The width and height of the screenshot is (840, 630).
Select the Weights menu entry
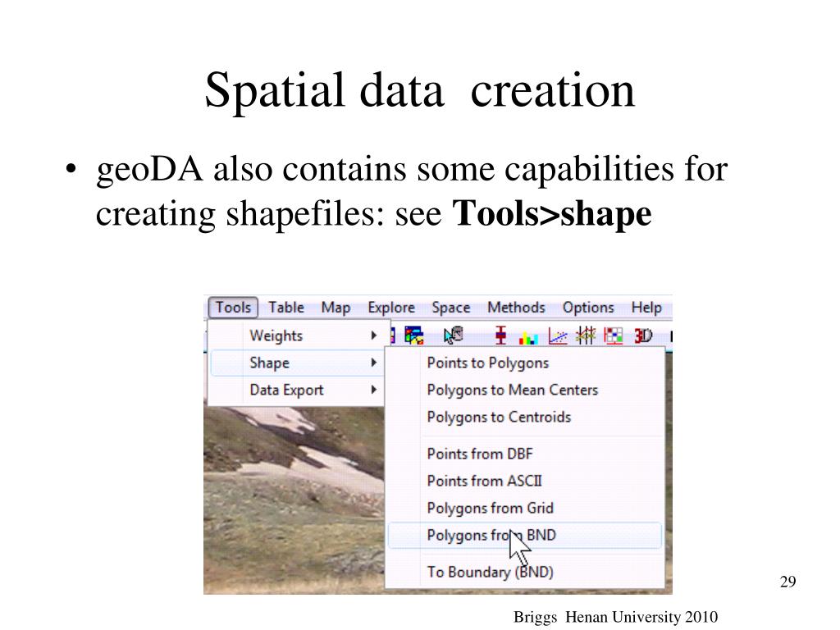[295, 336]
